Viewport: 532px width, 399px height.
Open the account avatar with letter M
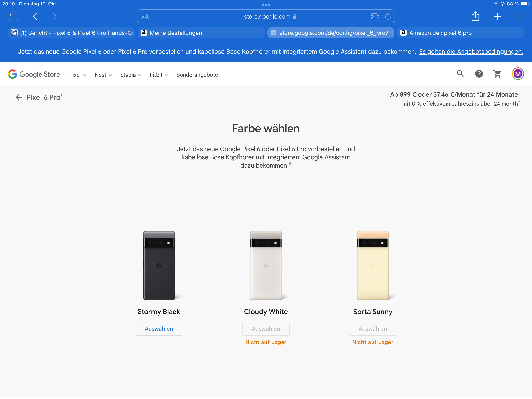518,74
